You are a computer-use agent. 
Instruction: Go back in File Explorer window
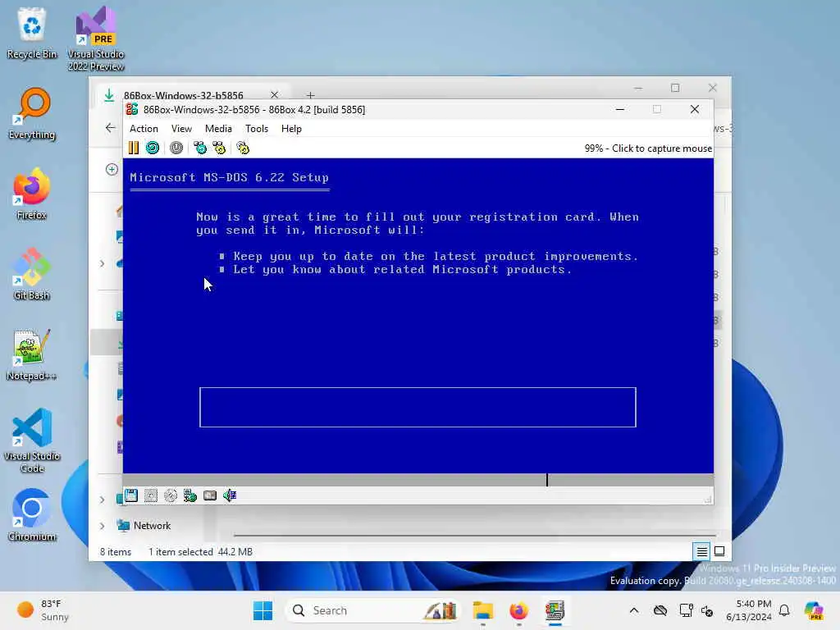(111, 127)
